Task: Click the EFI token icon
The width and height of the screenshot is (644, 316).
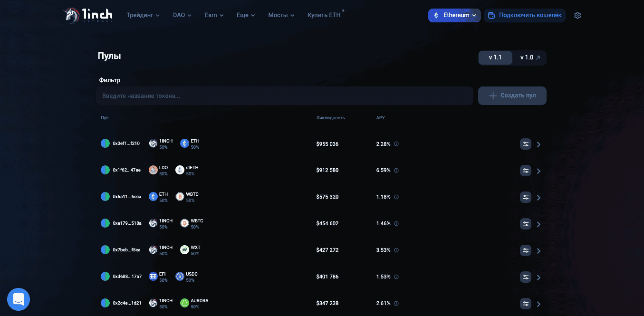Action: [x=153, y=277]
